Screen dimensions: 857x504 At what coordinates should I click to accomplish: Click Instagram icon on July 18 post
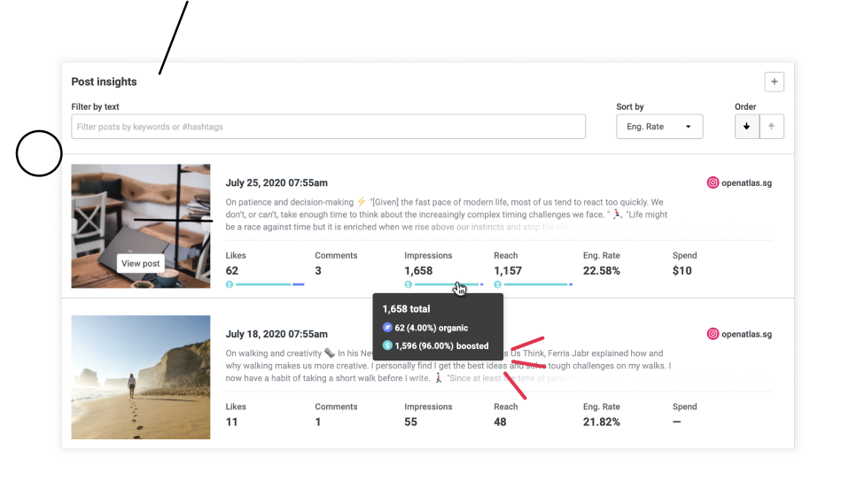click(713, 334)
